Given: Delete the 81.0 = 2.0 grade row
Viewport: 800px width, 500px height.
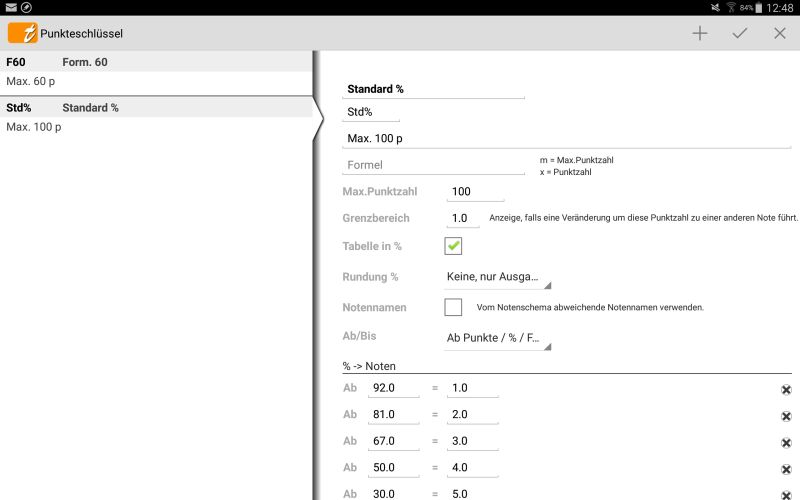Looking at the screenshot, I should [786, 416].
